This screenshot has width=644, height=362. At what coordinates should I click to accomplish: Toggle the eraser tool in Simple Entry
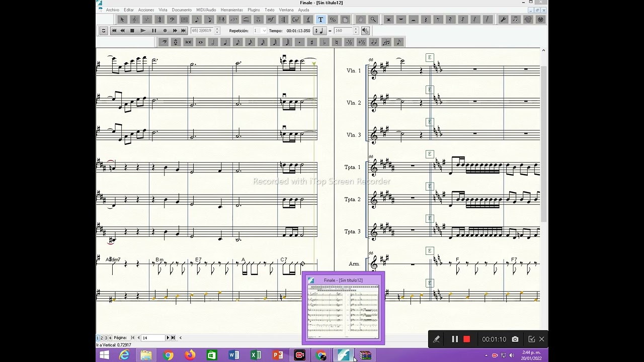point(164,42)
